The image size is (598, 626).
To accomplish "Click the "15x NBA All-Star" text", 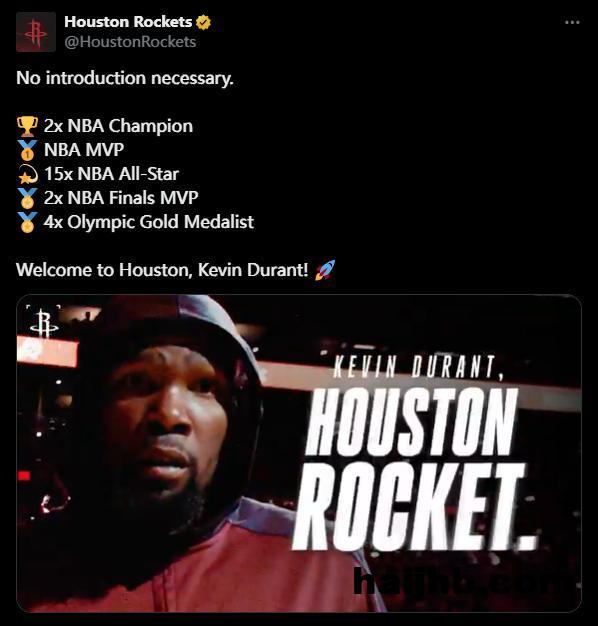I will click(111, 174).
